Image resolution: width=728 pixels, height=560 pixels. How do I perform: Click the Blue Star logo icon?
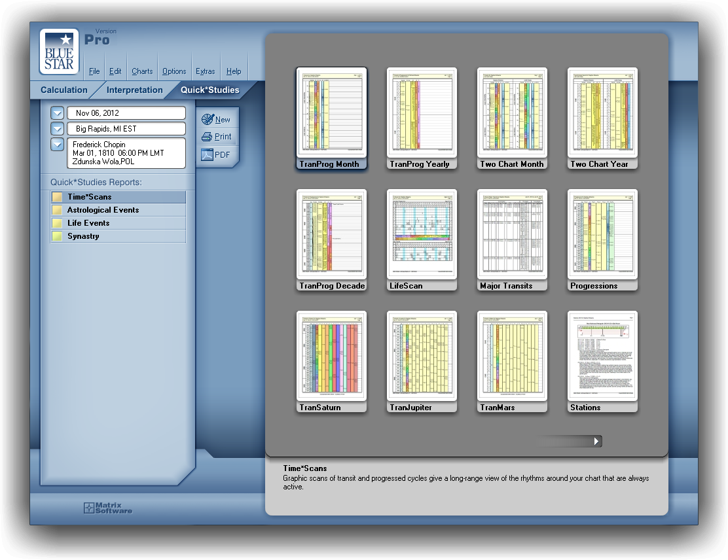pyautogui.click(x=59, y=52)
